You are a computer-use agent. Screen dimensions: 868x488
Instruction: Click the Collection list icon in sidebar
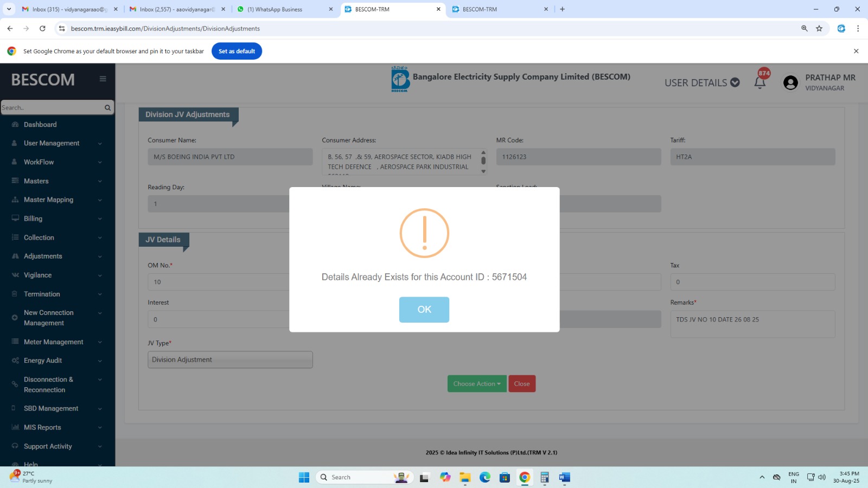pyautogui.click(x=15, y=237)
